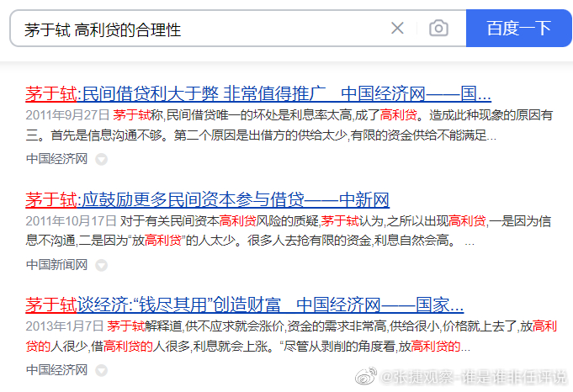Expand dropdown arrow beside first 中国经济网 source
573x392 pixels.
click(101, 159)
